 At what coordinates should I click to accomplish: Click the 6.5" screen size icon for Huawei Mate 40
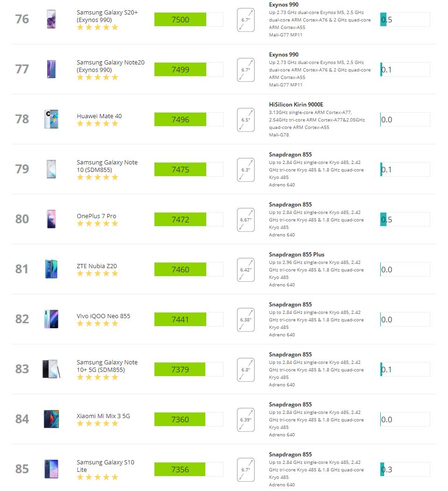245,120
